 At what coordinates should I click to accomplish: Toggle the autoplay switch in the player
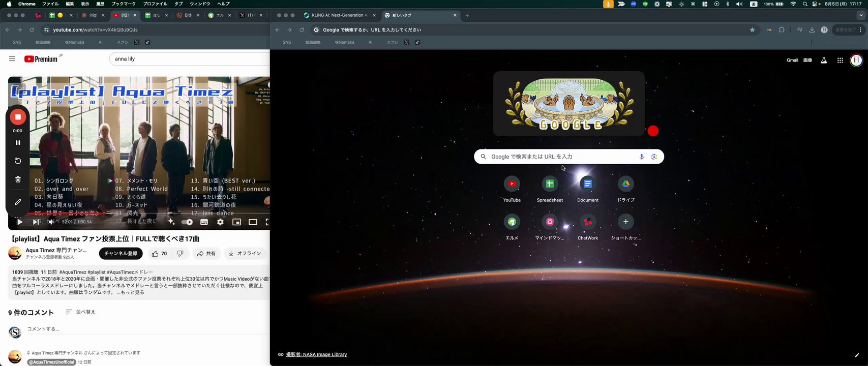pyautogui.click(x=187, y=222)
